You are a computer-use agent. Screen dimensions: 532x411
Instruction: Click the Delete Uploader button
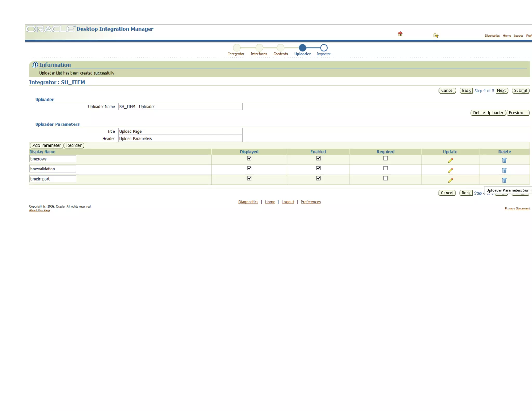pos(488,113)
